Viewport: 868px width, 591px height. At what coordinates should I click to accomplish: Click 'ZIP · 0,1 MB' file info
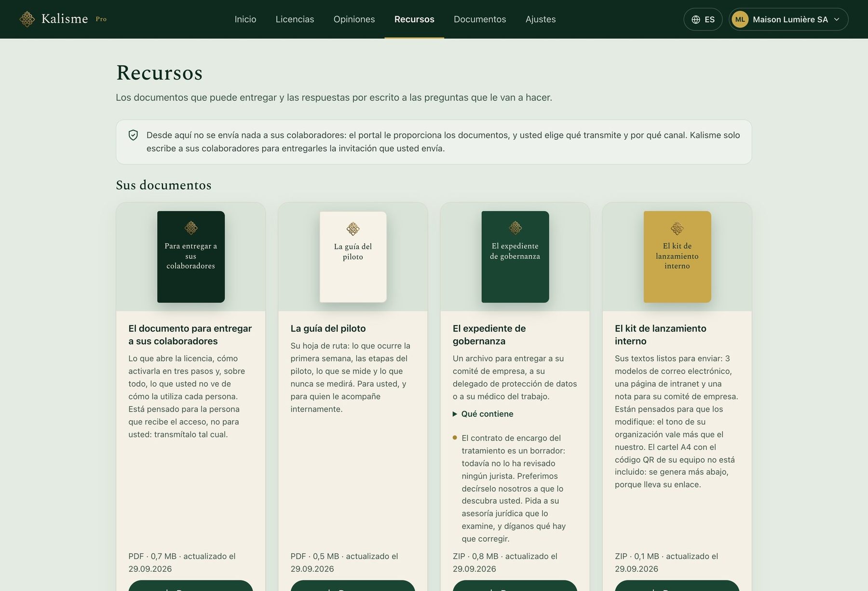637,556
